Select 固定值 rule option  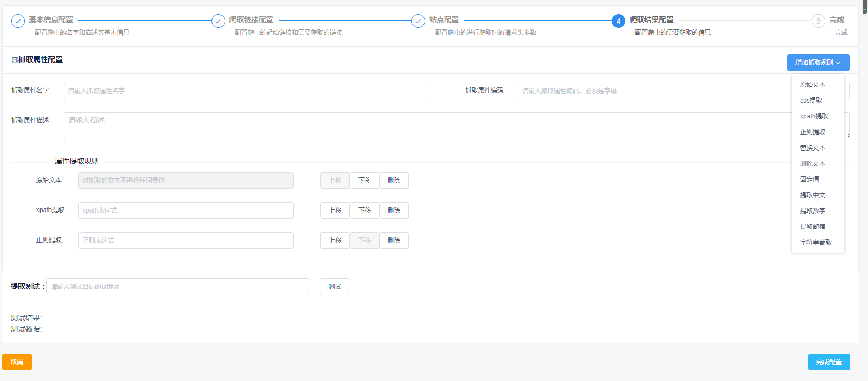coord(818,179)
